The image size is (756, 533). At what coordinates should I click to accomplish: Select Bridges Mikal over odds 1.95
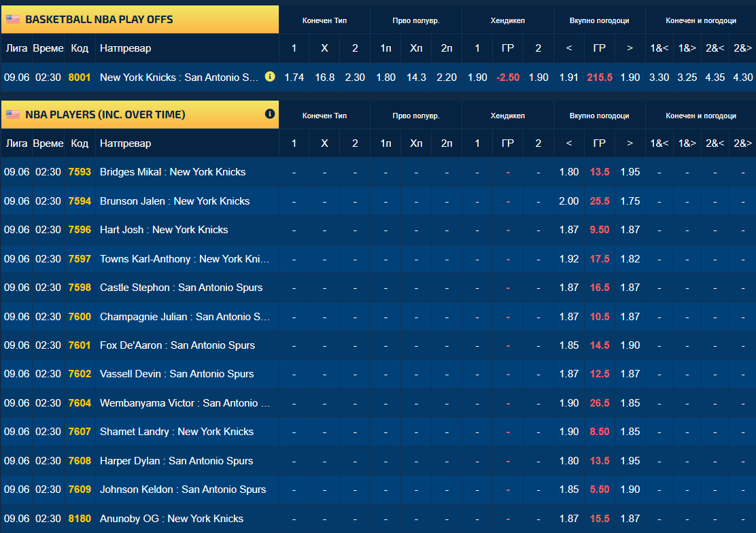630,172
